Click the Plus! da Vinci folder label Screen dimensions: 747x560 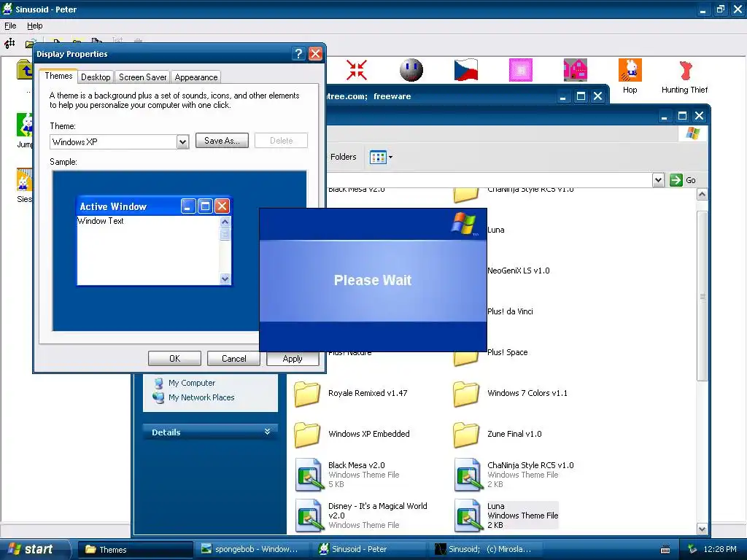(510, 311)
